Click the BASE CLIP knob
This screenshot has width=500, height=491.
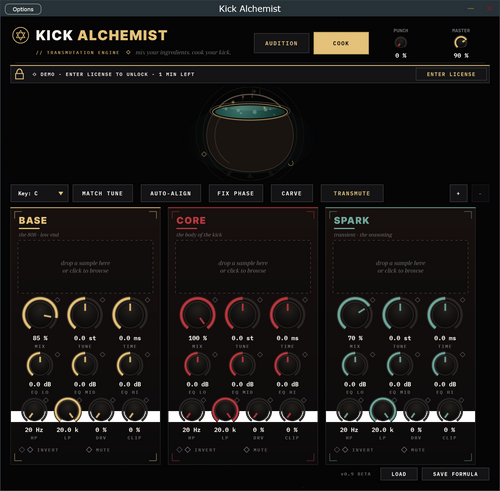point(135,411)
